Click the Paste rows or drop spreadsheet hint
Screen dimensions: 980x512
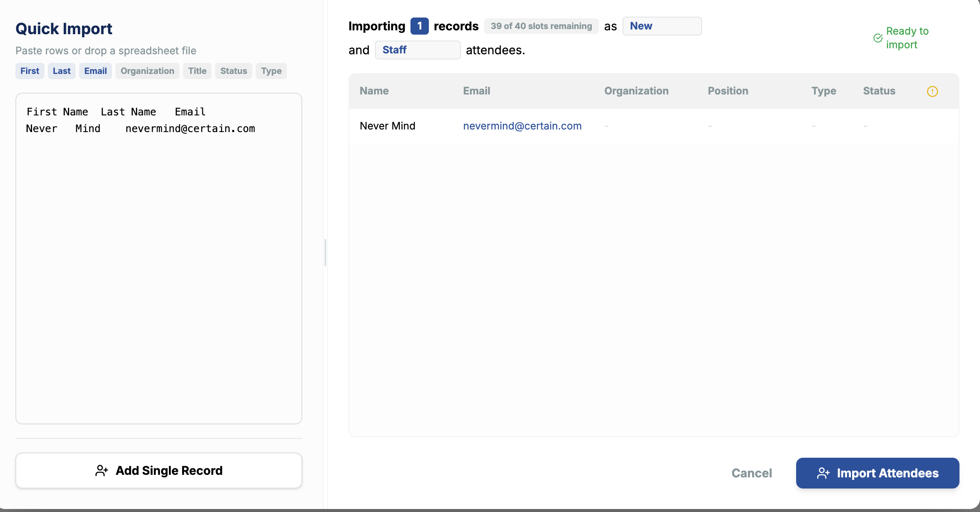tap(106, 51)
